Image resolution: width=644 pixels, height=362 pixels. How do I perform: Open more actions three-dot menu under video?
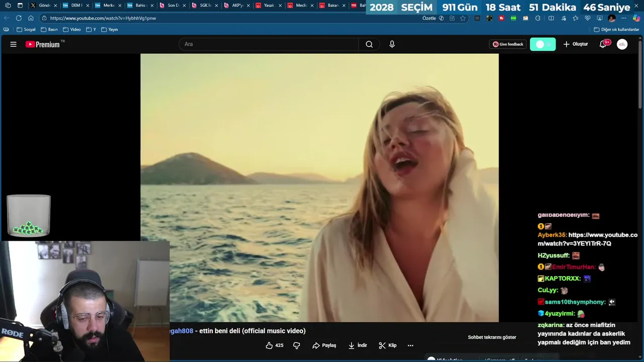411,345
